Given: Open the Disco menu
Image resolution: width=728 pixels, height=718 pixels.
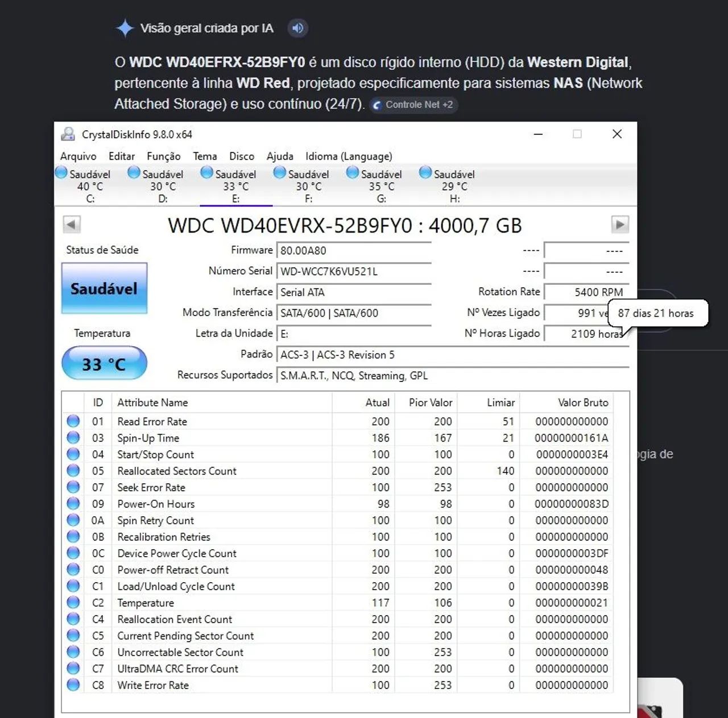Looking at the screenshot, I should pyautogui.click(x=242, y=156).
